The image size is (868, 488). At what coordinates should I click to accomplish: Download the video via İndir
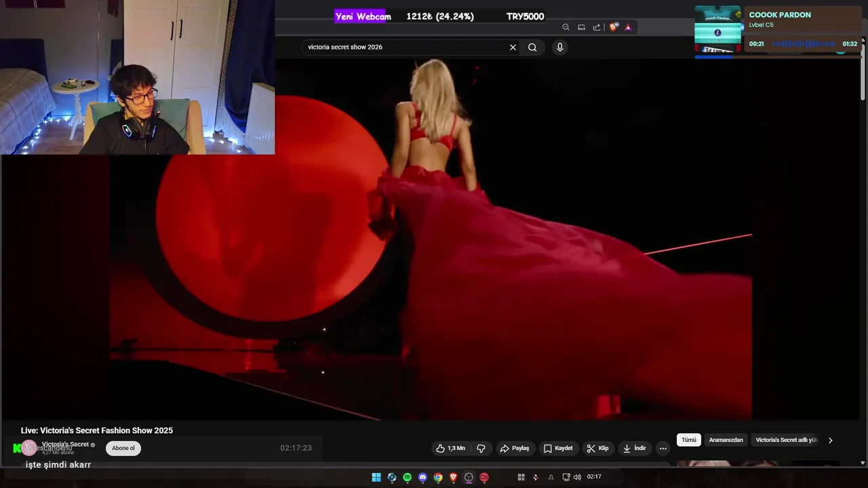(635, 448)
